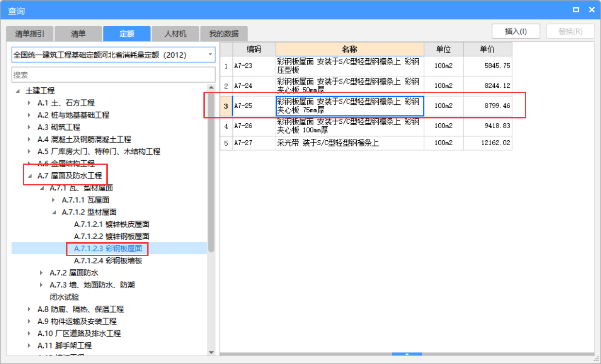Image resolution: width=601 pixels, height=364 pixels.
Task: Expand A.8 防腐、隔热、保温工程 arrow
Action: pyautogui.click(x=30, y=309)
